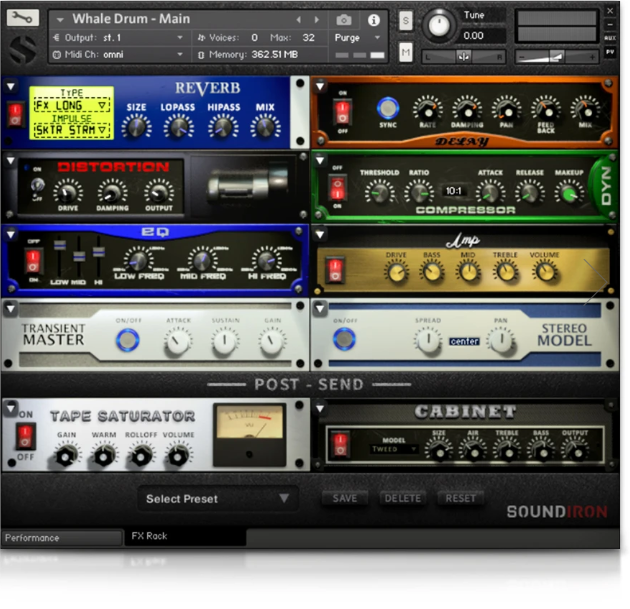Click the Reverb MIX knob

click(x=265, y=127)
